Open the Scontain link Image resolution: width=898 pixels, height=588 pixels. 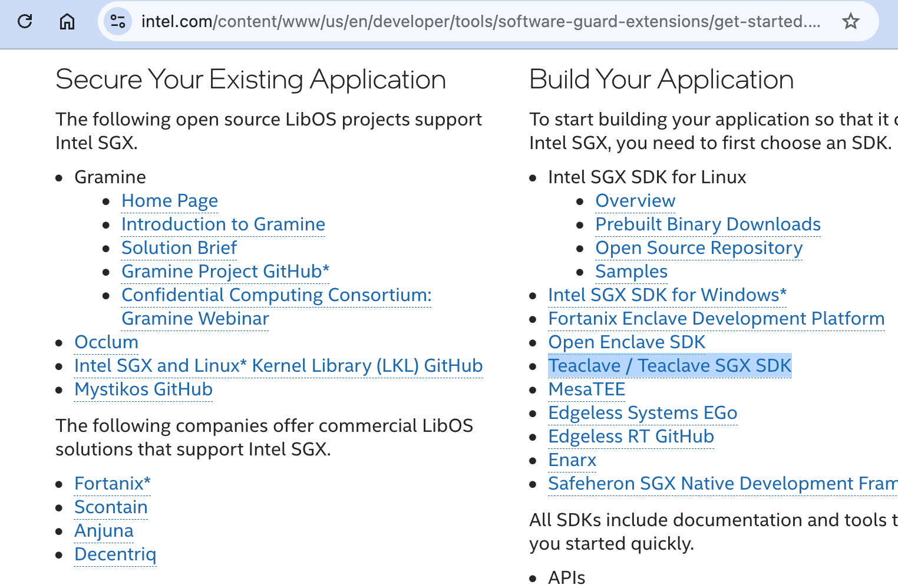(111, 507)
